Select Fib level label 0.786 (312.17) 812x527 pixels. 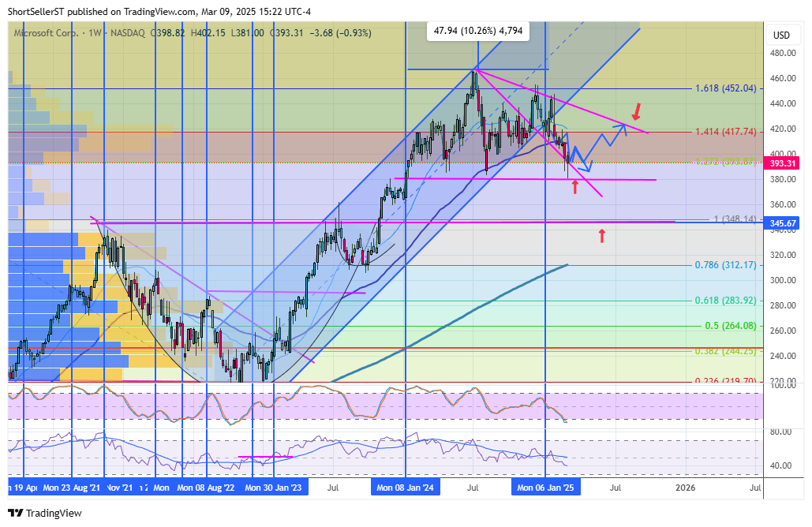coord(725,265)
